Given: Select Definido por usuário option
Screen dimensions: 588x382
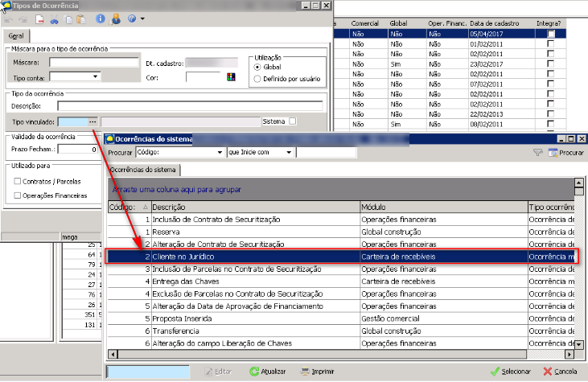Looking at the screenshot, I should click(x=257, y=79).
